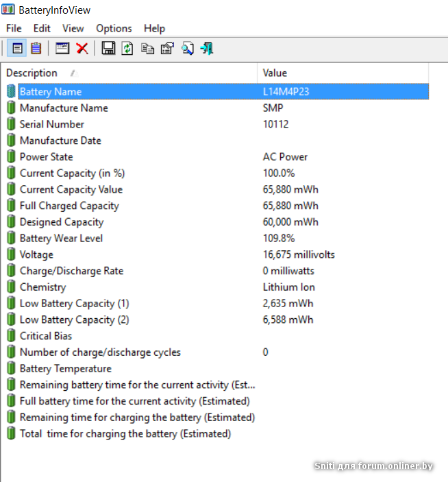Click the window-shaped icon left of red X

tap(62, 48)
